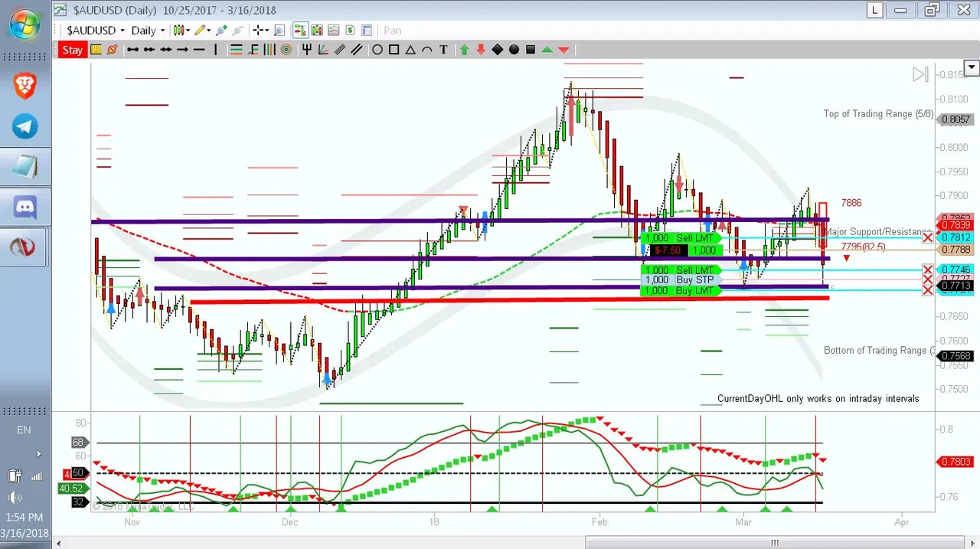Select the Andrews pitchfork tool
The width and height of the screenshot is (980, 549).
click(307, 50)
